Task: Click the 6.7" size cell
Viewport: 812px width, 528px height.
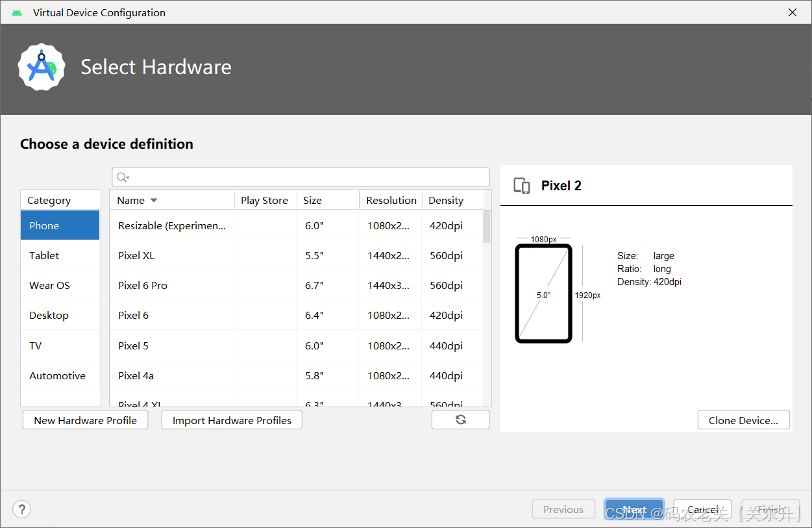Action: (314, 285)
